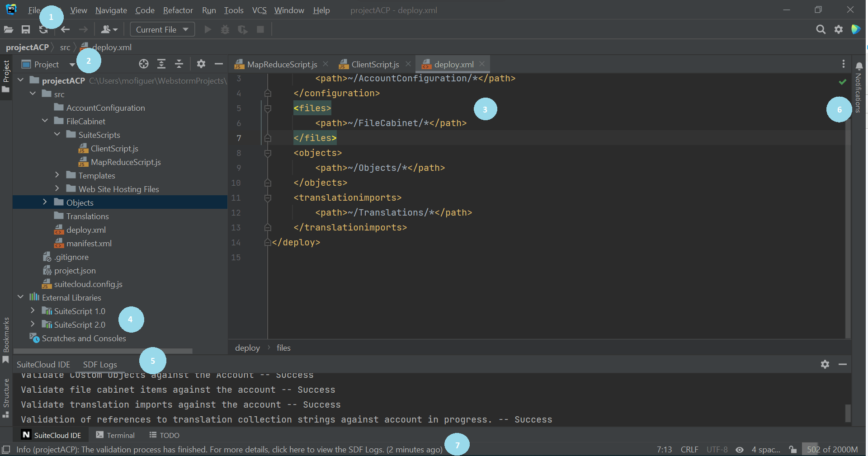The height and width of the screenshot is (456, 868).
Task: Click the validation finished status message
Action: (x=229, y=450)
